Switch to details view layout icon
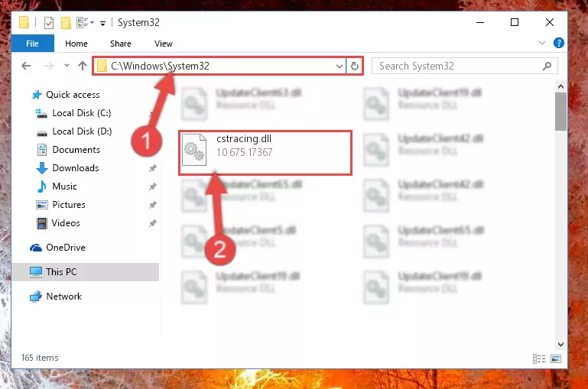588x389 pixels. point(539,358)
